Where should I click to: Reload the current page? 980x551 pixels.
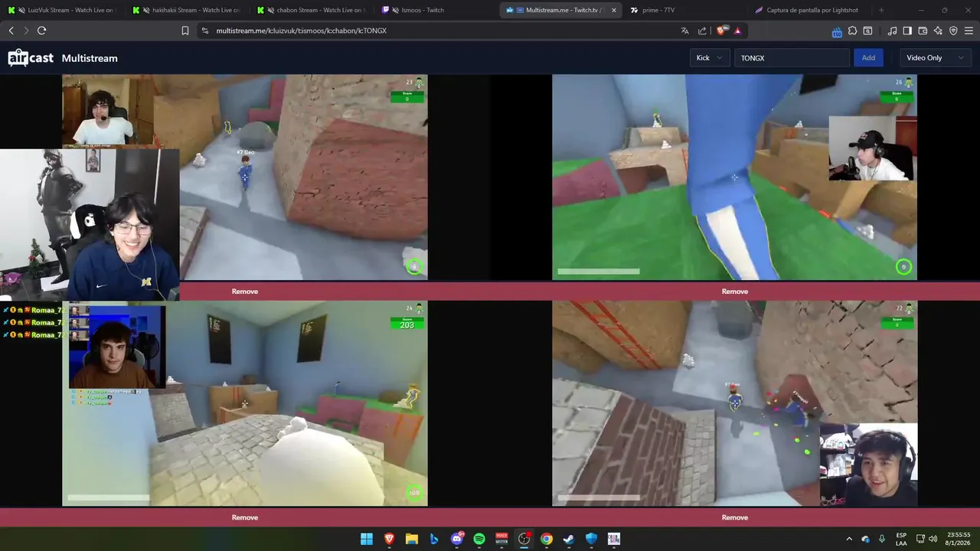42,31
